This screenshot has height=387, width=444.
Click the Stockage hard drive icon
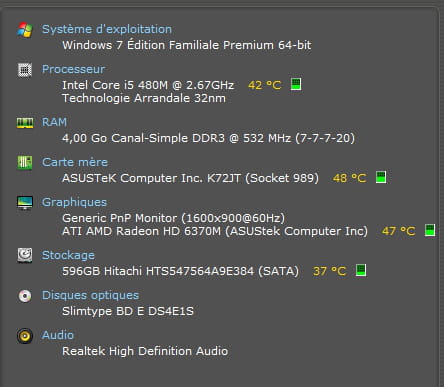point(25,255)
